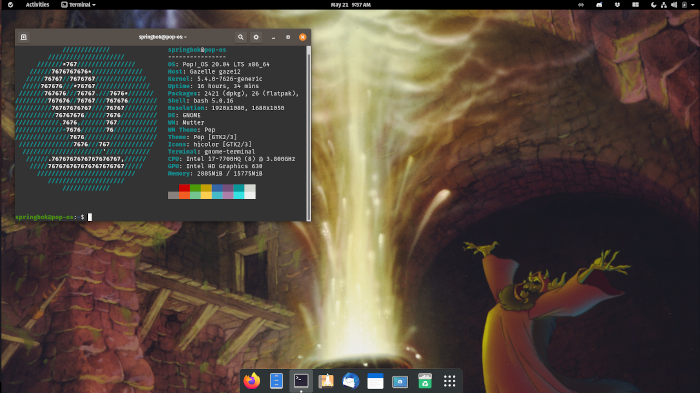Click the 'WM Theme: Pop' line
The width and height of the screenshot is (700, 393).
192,130
